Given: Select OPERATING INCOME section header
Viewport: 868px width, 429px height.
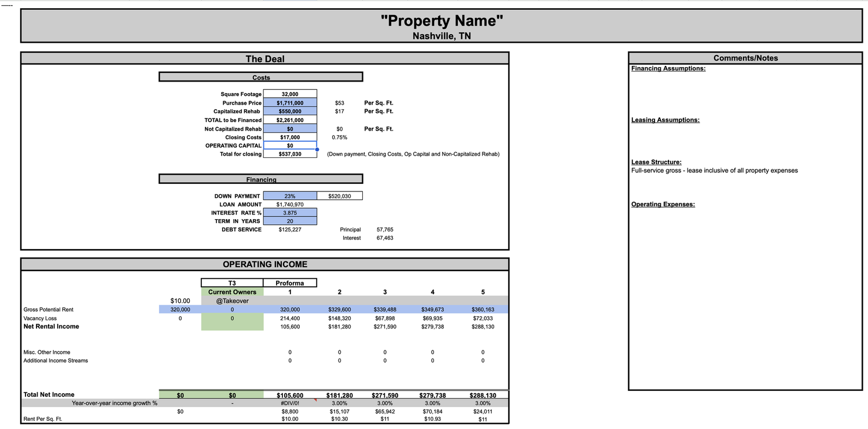Looking at the screenshot, I should coord(265,264).
